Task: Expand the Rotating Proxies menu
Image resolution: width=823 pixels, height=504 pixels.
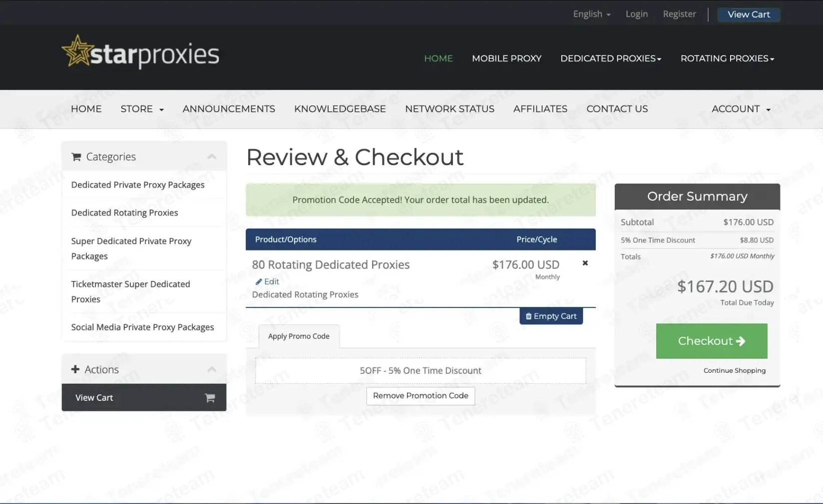Action: pyautogui.click(x=727, y=58)
